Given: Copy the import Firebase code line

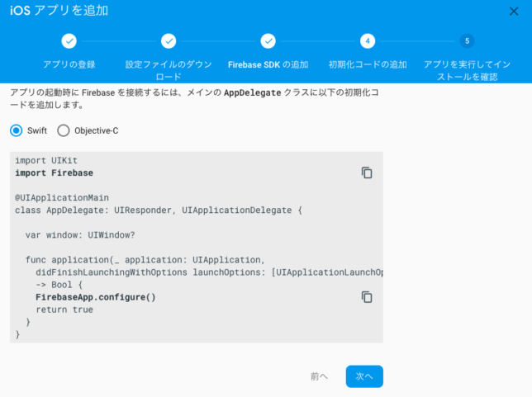Looking at the screenshot, I should click(367, 173).
